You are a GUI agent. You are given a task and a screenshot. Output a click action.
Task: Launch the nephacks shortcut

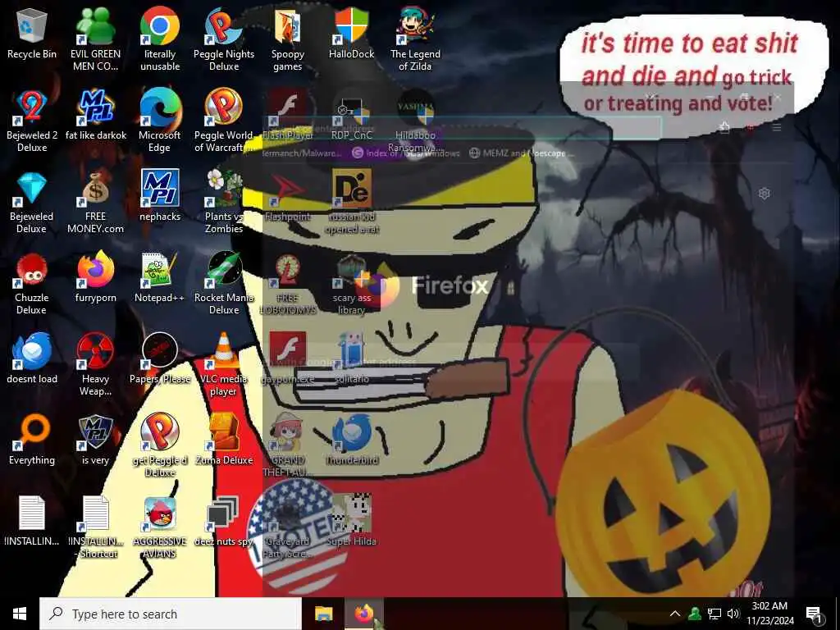tap(160, 196)
